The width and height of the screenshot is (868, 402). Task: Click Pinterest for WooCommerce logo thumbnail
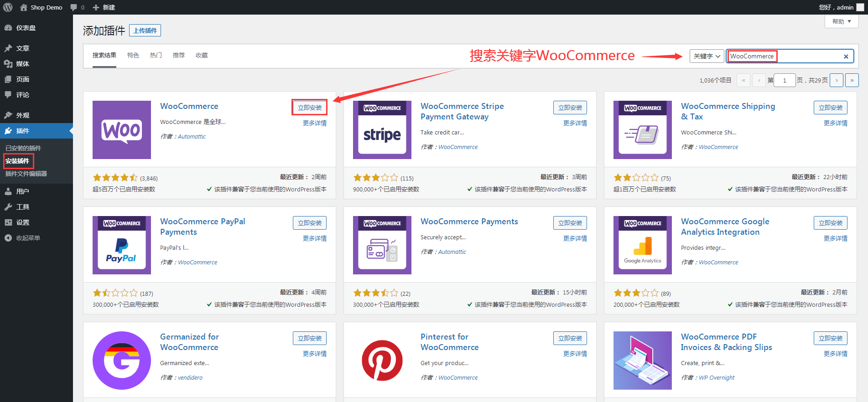point(382,361)
